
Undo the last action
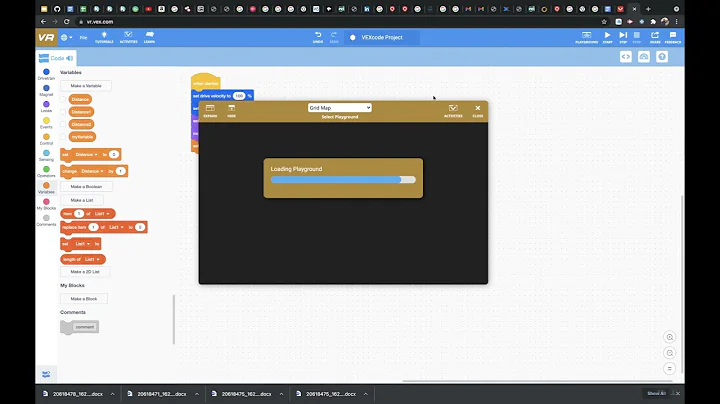pyautogui.click(x=318, y=37)
